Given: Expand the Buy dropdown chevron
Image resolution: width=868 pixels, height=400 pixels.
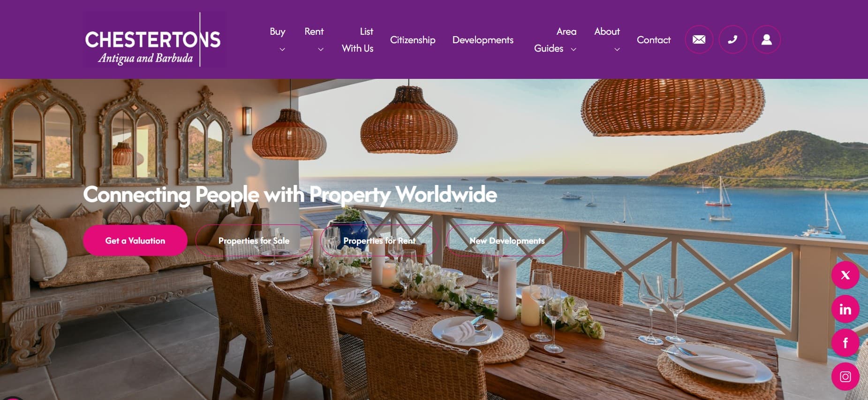Looking at the screenshot, I should click(282, 49).
